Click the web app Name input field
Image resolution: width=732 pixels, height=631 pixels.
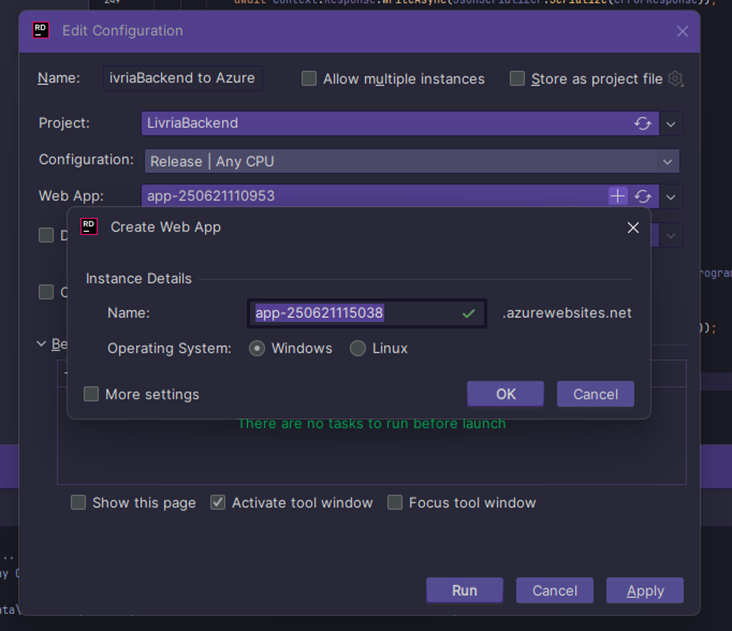point(366,313)
